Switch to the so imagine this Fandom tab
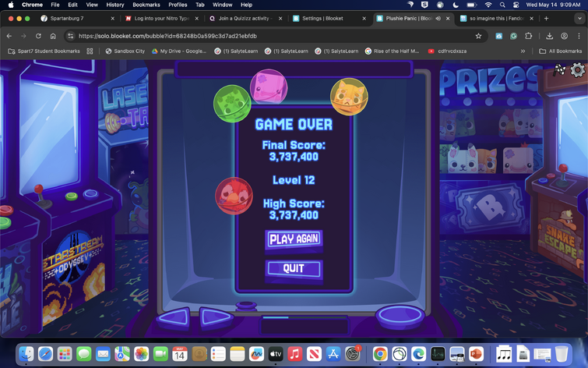The image size is (588, 368). click(497, 19)
